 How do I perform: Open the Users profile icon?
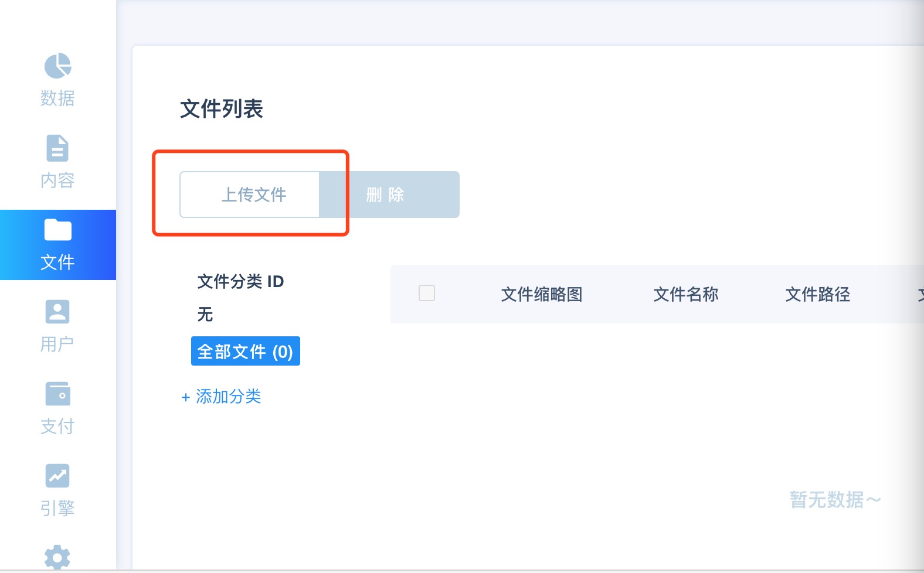coord(57,312)
